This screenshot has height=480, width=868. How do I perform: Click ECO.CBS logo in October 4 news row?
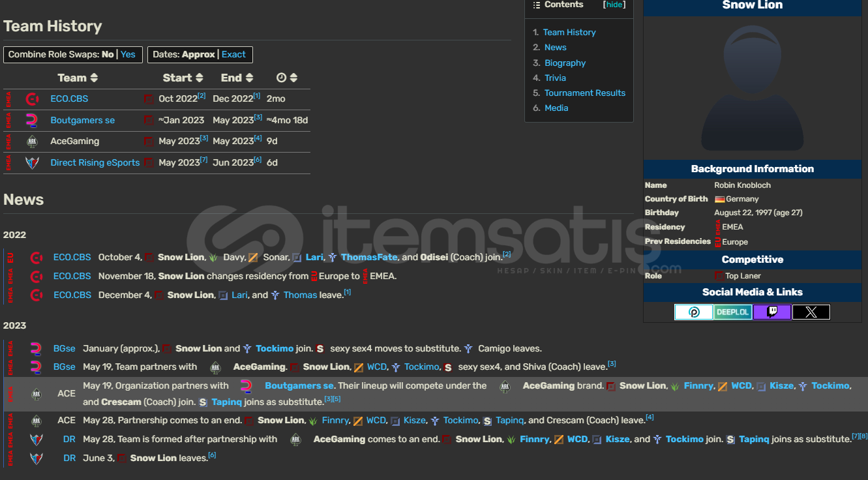[37, 258]
